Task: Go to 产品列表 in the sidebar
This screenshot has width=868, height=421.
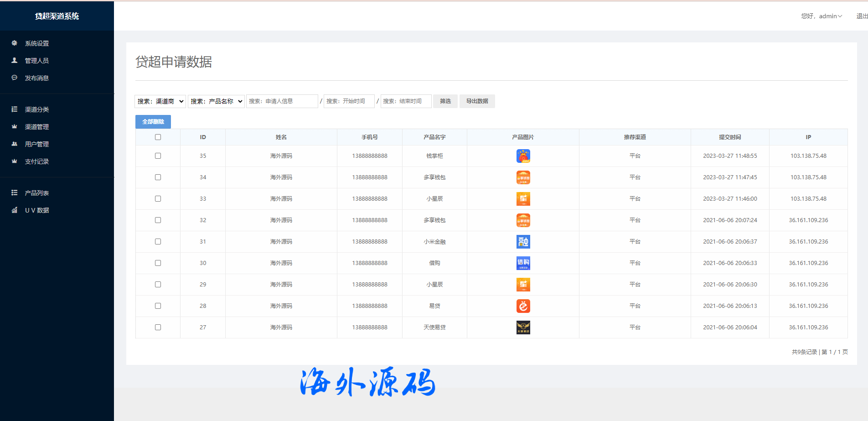Action: [x=36, y=193]
